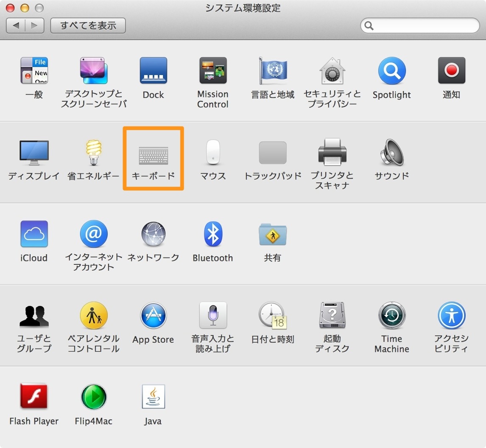Screen dimensions: 486x448
Task: Close the システム環境設定 window
Action: tap(10, 8)
